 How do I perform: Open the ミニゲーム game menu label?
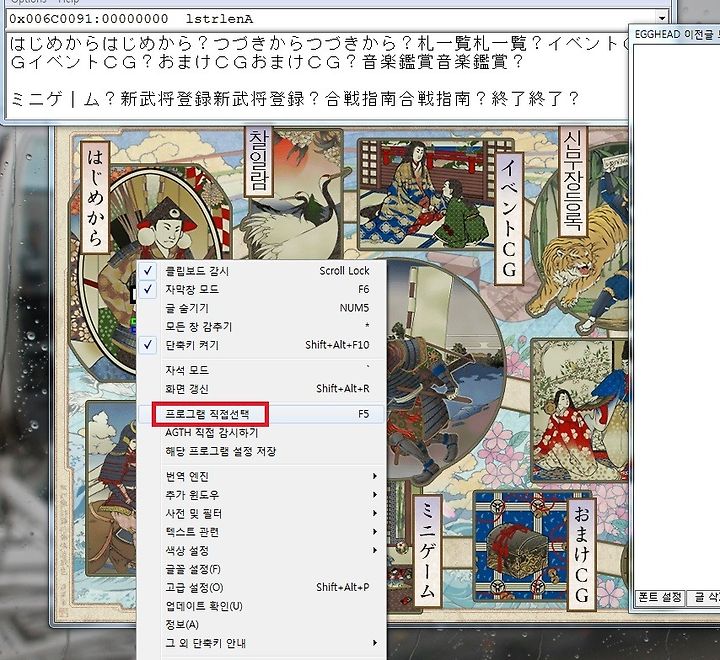pos(428,551)
